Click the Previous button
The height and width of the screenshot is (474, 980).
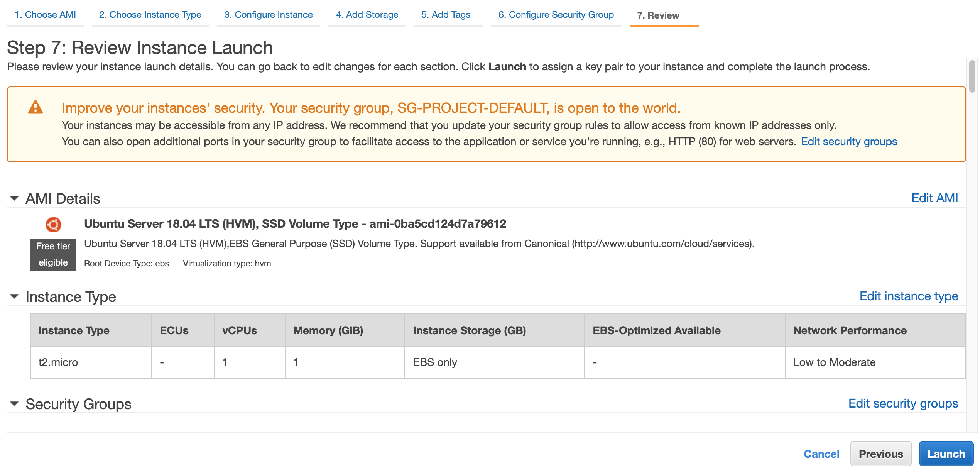click(880, 454)
